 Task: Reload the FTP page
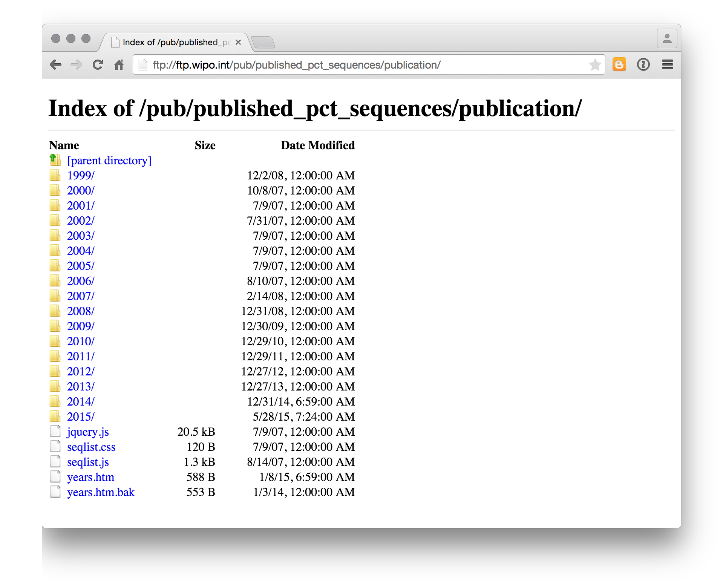point(98,65)
